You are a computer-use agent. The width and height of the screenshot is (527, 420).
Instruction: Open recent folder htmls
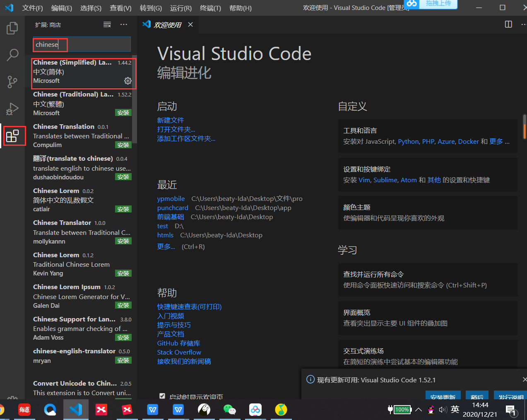(165, 235)
